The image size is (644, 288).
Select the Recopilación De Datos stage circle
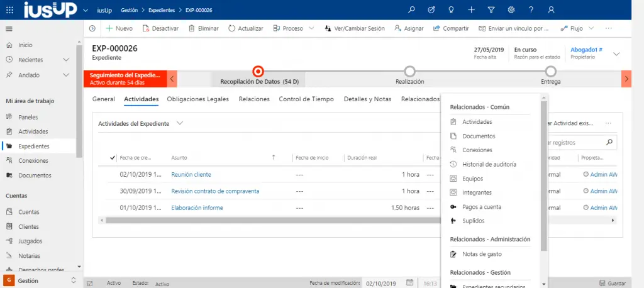click(x=257, y=71)
